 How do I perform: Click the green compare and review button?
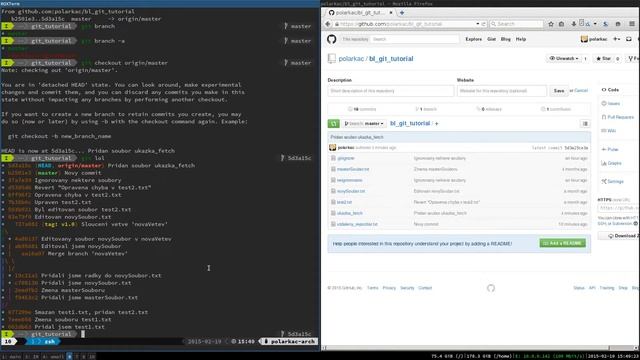(333, 123)
